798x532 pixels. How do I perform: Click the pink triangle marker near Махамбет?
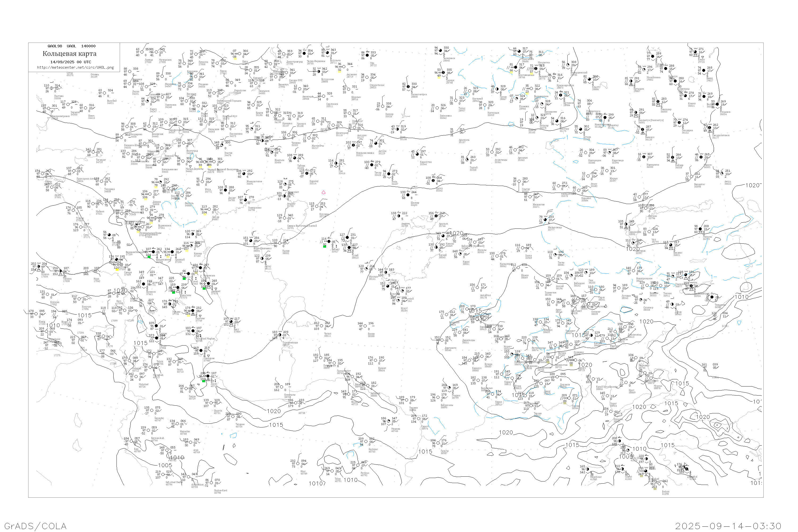point(324,192)
